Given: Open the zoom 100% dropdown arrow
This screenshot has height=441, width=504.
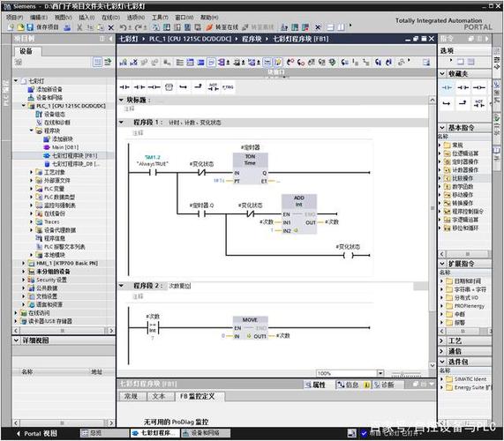Looking at the screenshot, I should point(380,373).
